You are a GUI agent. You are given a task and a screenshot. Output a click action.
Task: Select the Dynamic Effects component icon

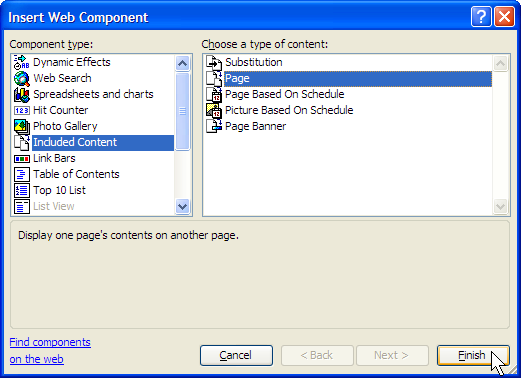click(x=22, y=62)
